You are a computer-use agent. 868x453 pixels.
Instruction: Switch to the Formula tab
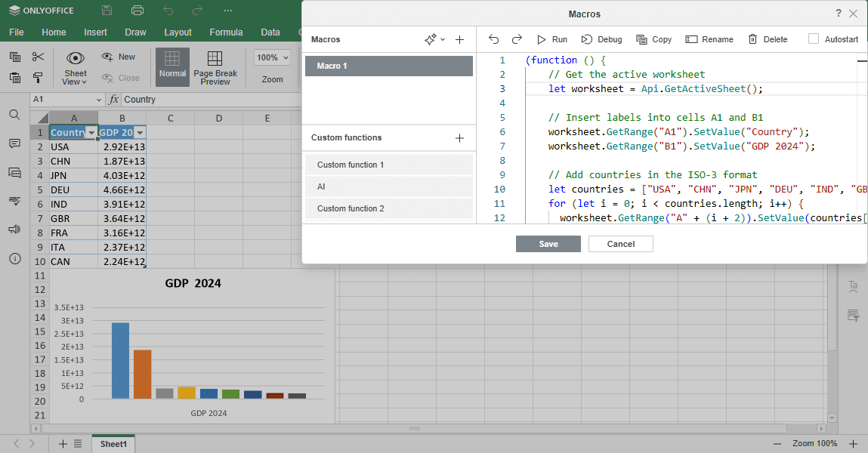coord(226,32)
